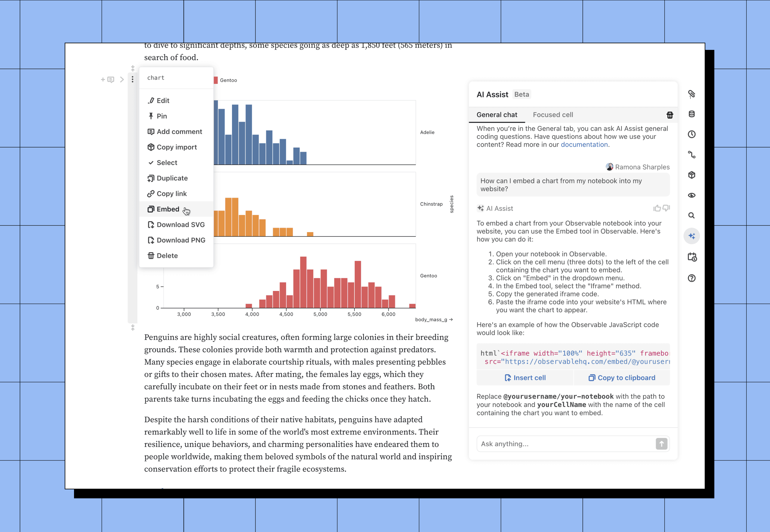Screen dimensions: 770x532
Task: Switch to the Focused cell tab
Action: point(553,115)
